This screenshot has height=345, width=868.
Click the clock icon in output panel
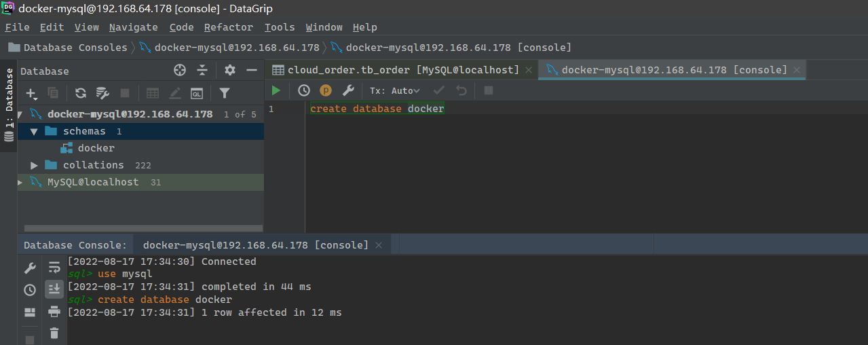pyautogui.click(x=30, y=290)
